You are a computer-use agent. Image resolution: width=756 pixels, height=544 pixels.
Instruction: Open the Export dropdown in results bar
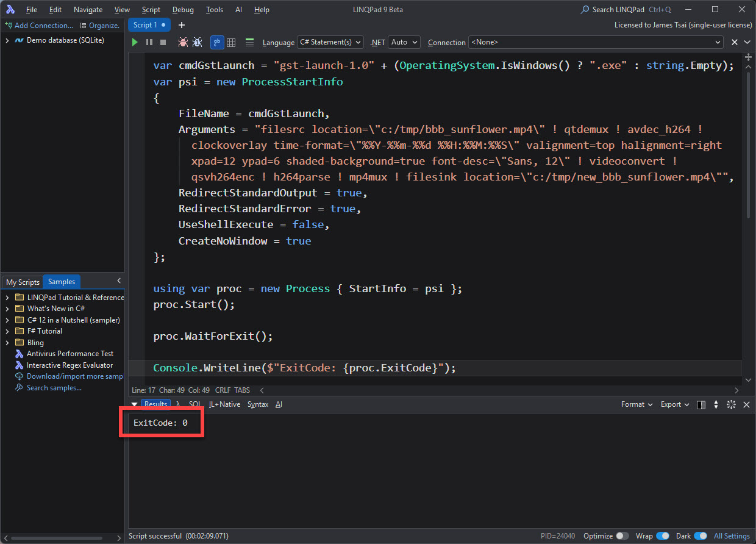click(x=675, y=404)
